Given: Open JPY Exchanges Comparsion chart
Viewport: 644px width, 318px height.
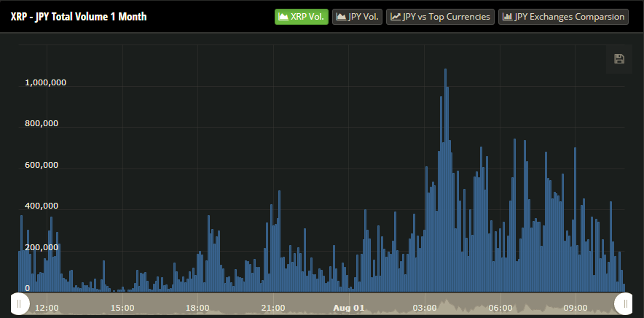Looking at the screenshot, I should coord(564,17).
